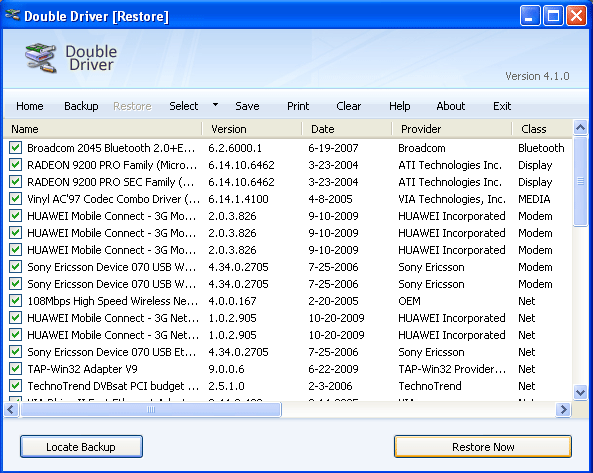The height and width of the screenshot is (473, 593).
Task: Click Print in the menu bar
Action: [x=298, y=106]
